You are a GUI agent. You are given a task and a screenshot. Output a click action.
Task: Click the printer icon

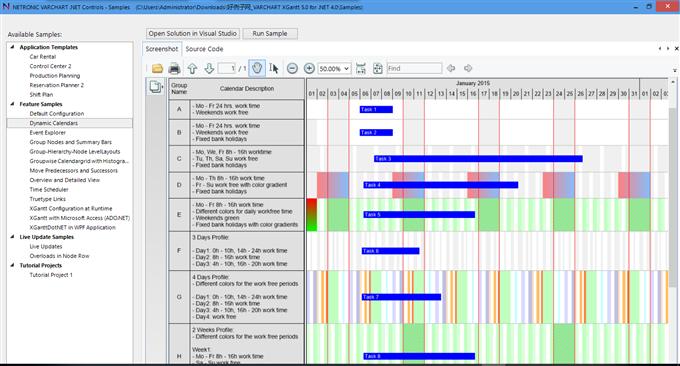click(x=174, y=69)
